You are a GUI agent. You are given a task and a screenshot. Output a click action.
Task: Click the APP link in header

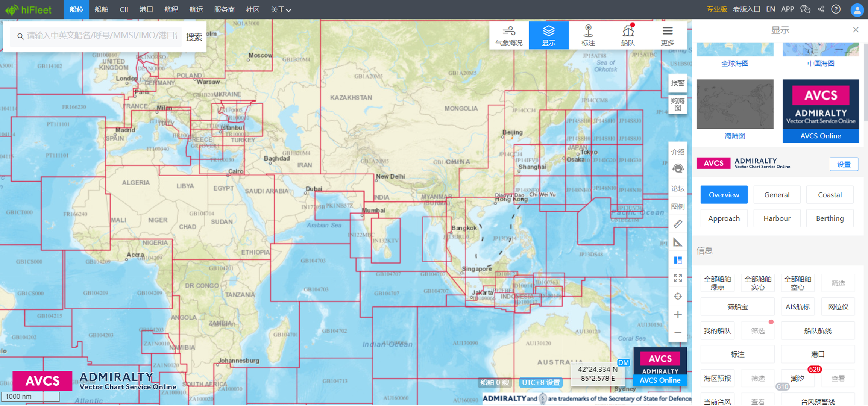coord(787,9)
